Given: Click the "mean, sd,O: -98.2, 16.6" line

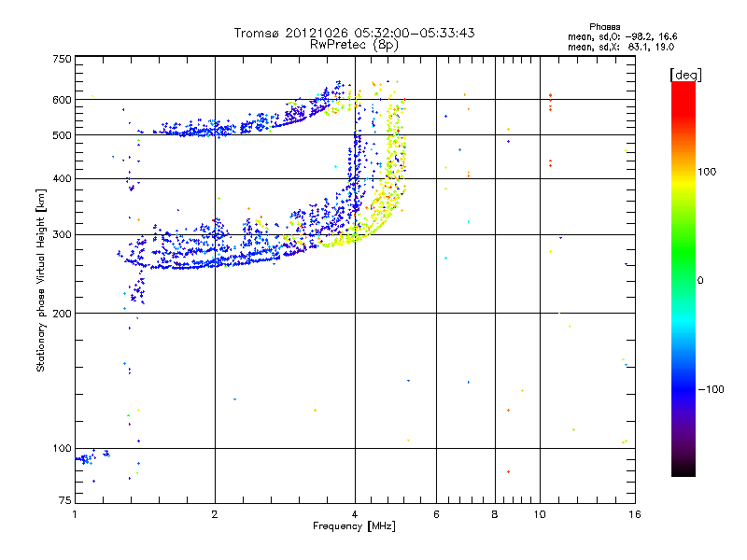Looking at the screenshot, I should click(622, 36).
